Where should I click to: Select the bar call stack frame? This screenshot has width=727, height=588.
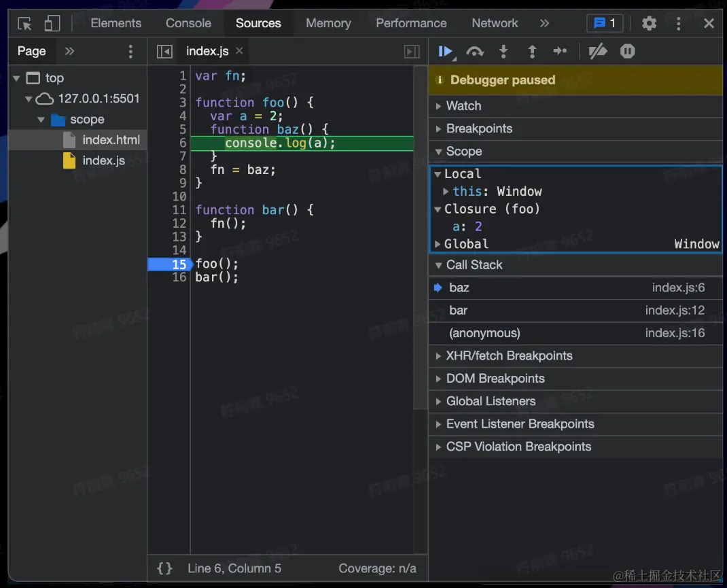coord(459,311)
